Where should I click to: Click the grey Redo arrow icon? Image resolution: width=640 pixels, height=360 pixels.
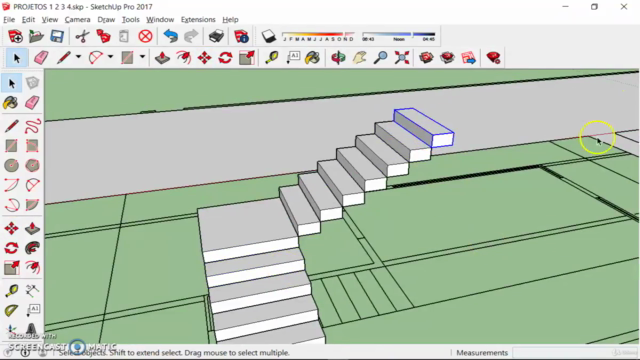click(x=191, y=36)
